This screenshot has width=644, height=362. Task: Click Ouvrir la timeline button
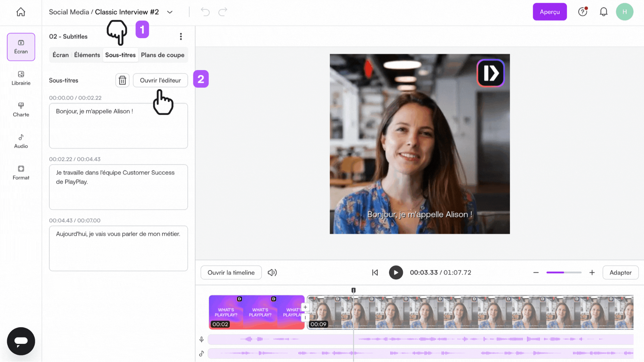231,273
